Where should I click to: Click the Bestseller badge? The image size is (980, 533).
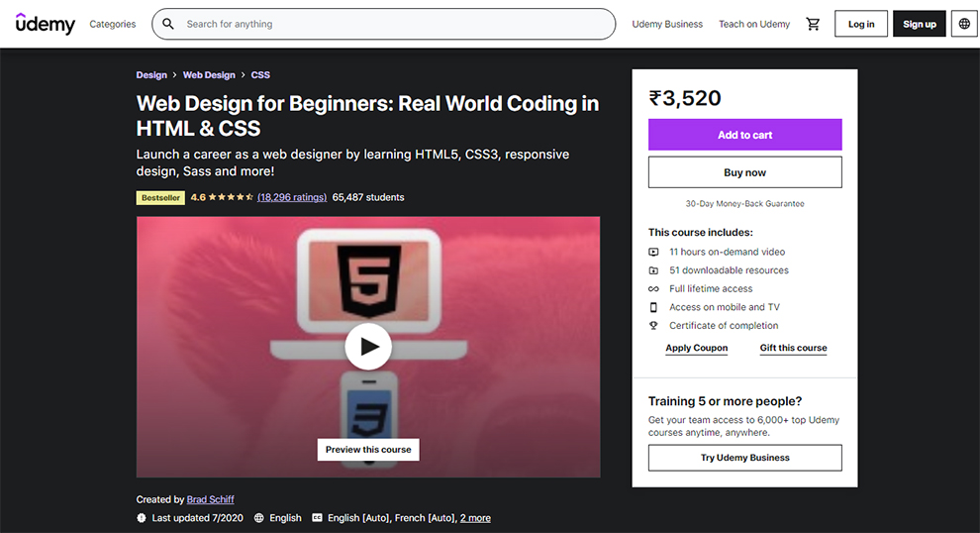pos(160,198)
